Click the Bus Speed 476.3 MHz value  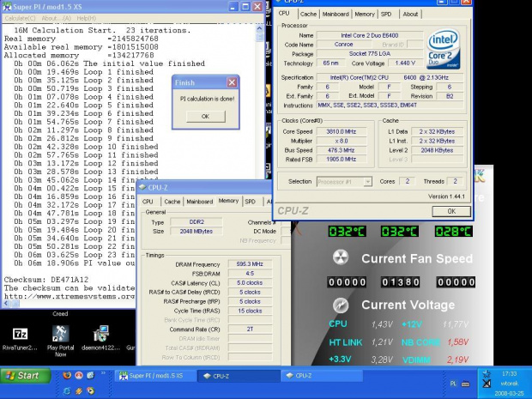tap(342, 150)
